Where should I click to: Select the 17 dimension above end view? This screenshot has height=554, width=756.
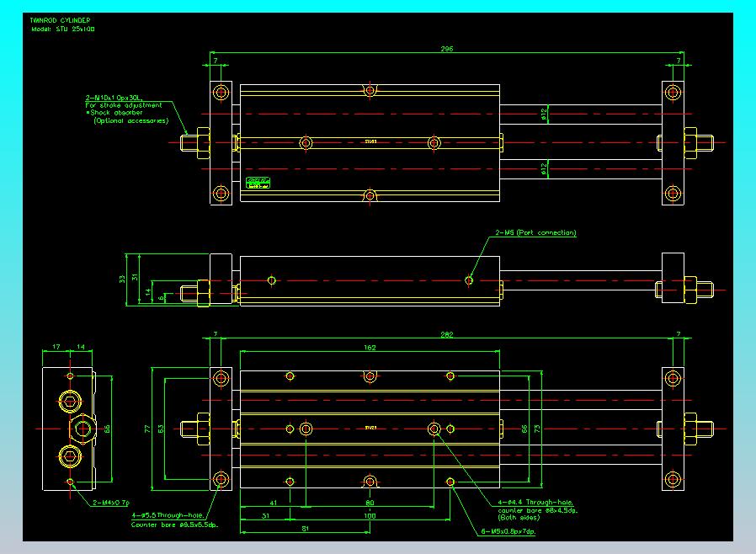coord(56,347)
